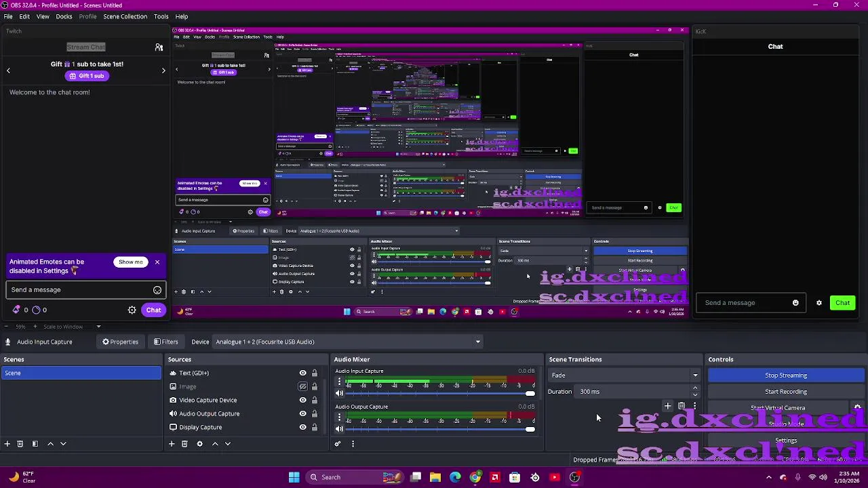Open emote picker in Twitch message box
The width and height of the screenshot is (868, 488).
click(x=157, y=290)
